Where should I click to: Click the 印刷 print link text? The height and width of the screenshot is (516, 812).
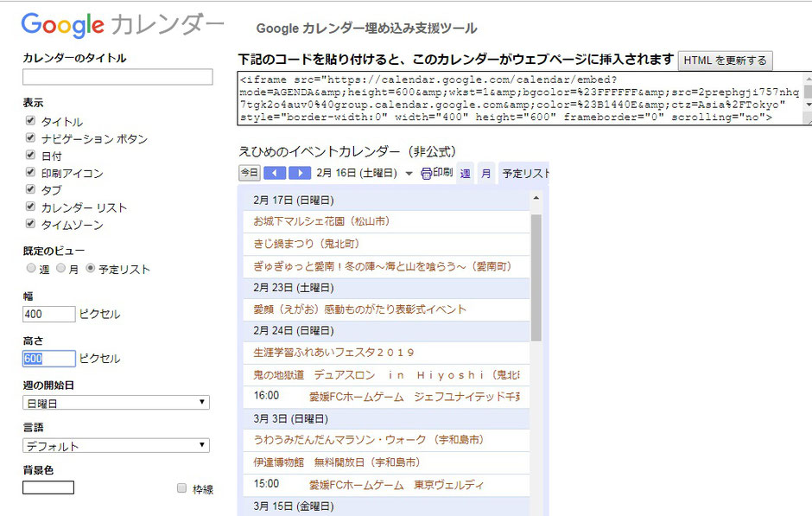443,173
